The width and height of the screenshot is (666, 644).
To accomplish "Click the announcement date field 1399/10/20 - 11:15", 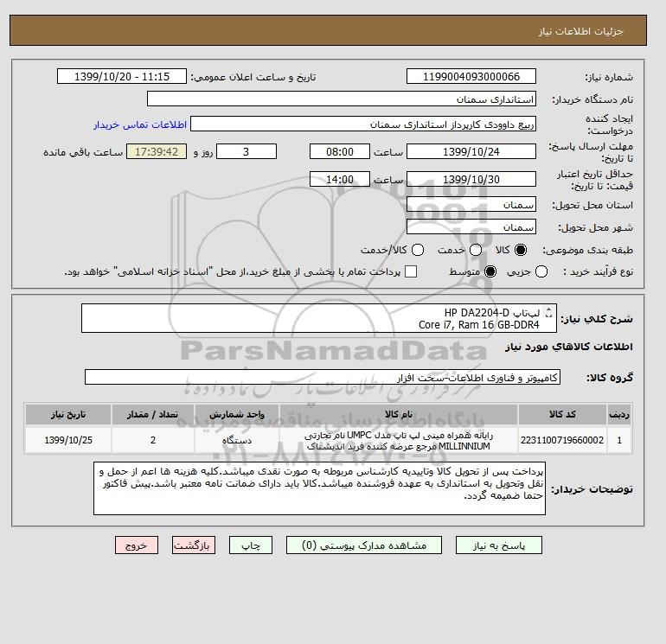I will [122, 77].
